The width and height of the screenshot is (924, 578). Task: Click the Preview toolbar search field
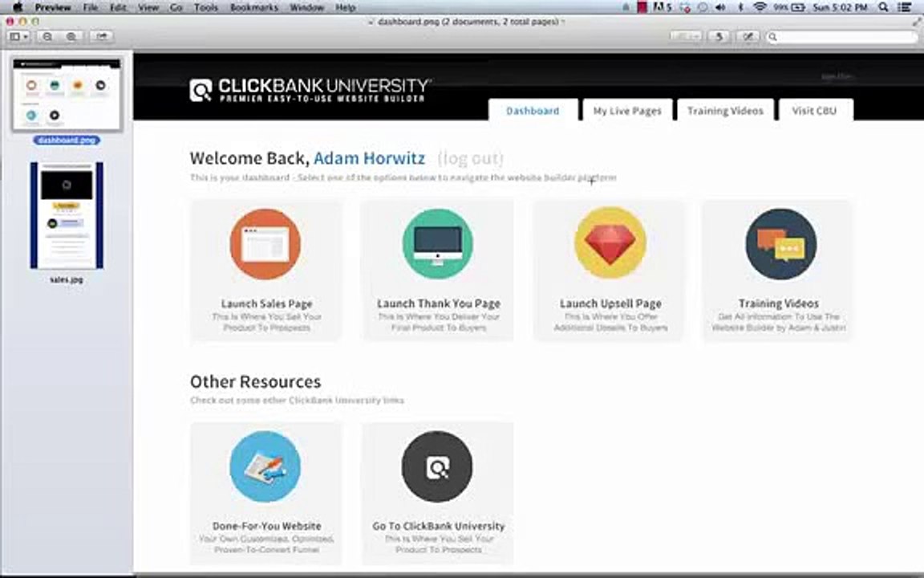coord(841,37)
